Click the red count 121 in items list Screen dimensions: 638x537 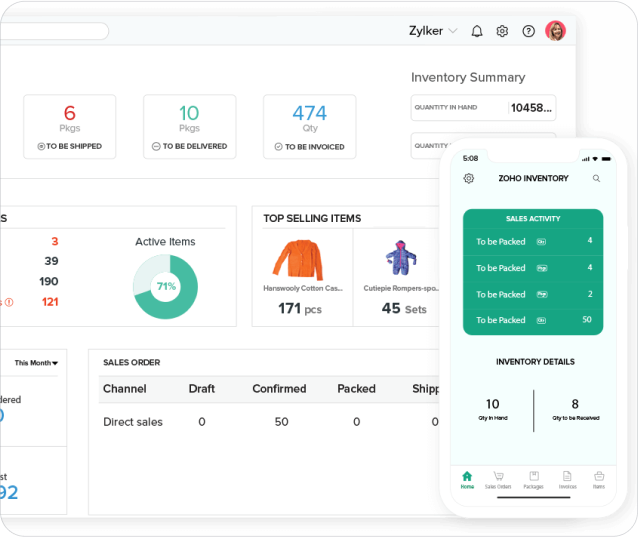pyautogui.click(x=50, y=302)
